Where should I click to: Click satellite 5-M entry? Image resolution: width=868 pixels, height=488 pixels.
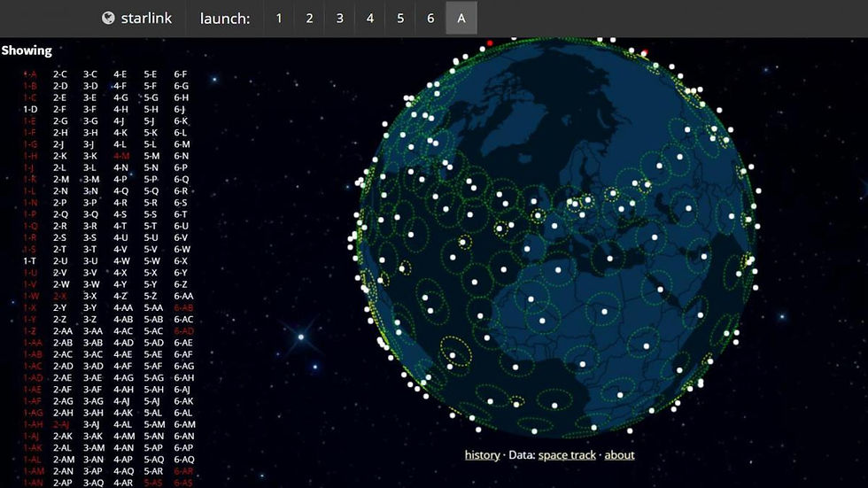[151, 156]
